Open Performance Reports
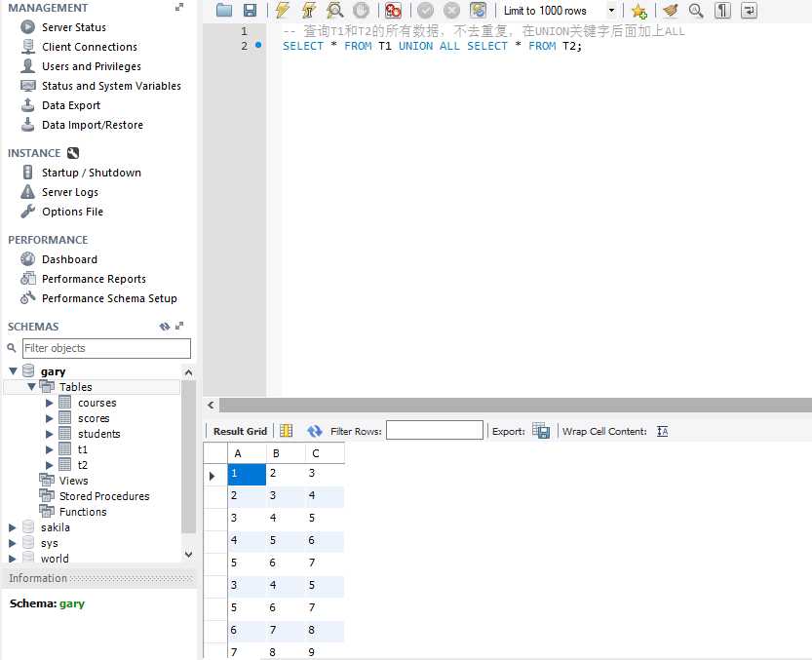 (94, 279)
